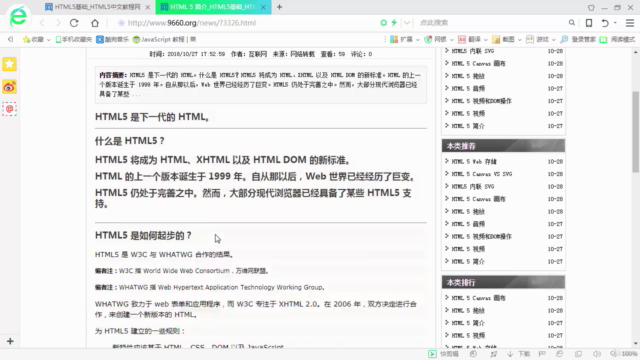Click the split-window icon in the status bar
640x360 pixels.
[x=578, y=354]
